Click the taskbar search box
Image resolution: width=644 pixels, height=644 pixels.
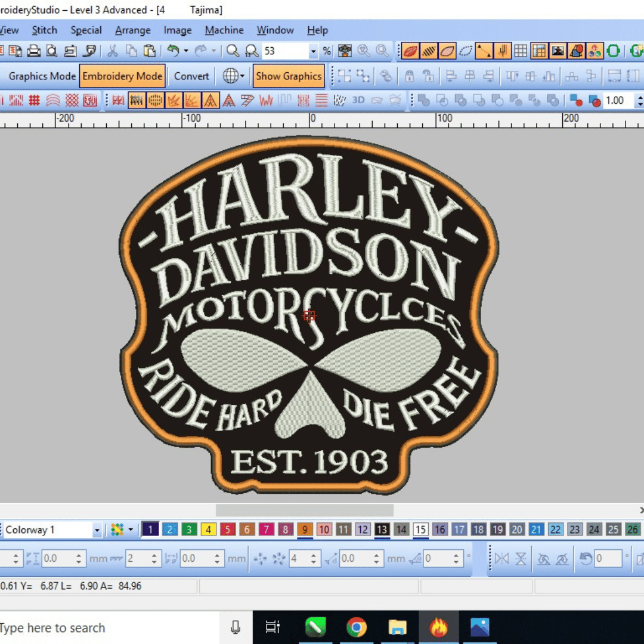tap(109, 627)
